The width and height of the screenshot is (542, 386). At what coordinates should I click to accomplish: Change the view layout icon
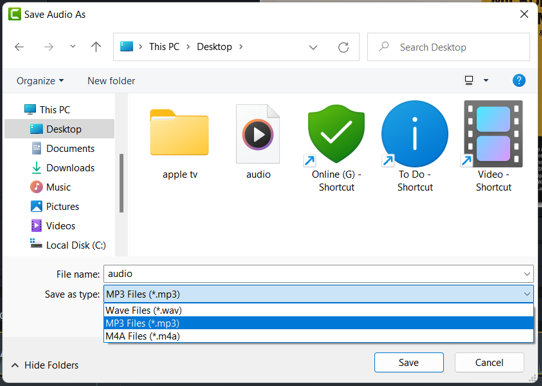tap(469, 81)
